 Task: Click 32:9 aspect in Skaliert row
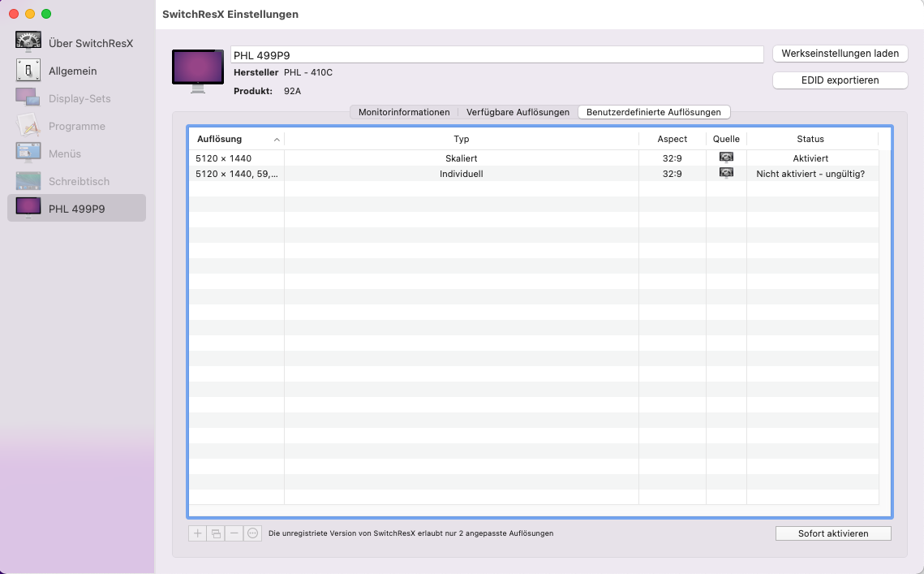pyautogui.click(x=673, y=158)
